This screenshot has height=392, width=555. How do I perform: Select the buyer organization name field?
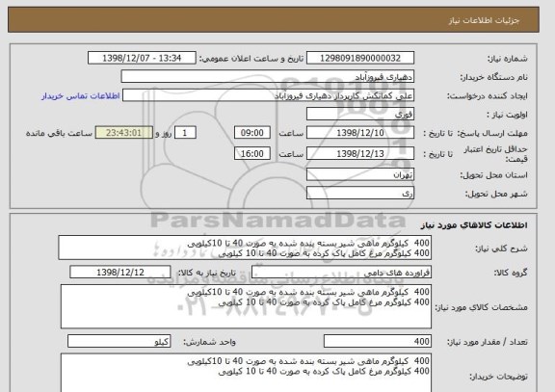click(268, 77)
